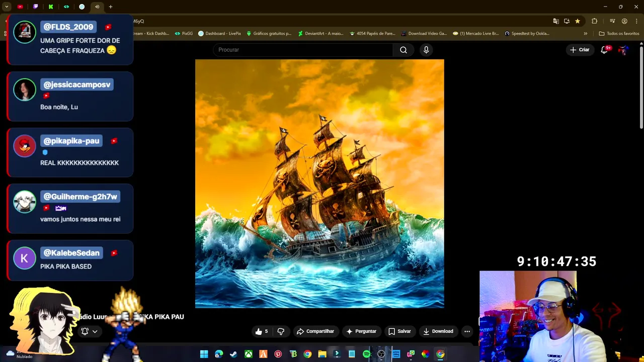Open the Xbox app from taskbar
The width and height of the screenshot is (644, 362).
[249, 354]
